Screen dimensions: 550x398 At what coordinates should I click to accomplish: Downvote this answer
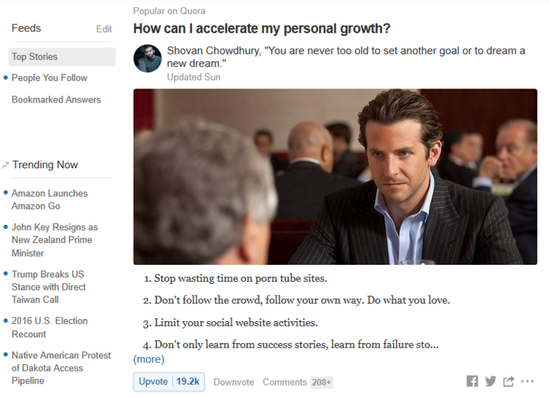pyautogui.click(x=234, y=382)
